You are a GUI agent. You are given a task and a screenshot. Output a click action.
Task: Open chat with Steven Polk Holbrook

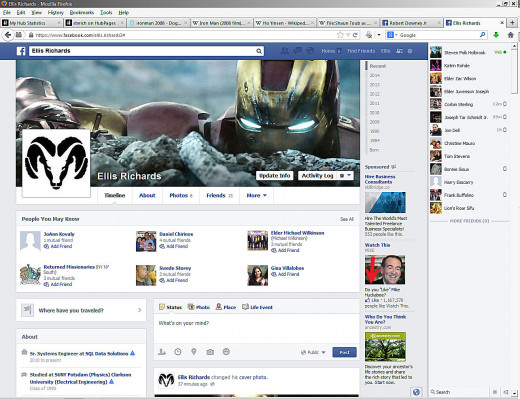(469, 52)
